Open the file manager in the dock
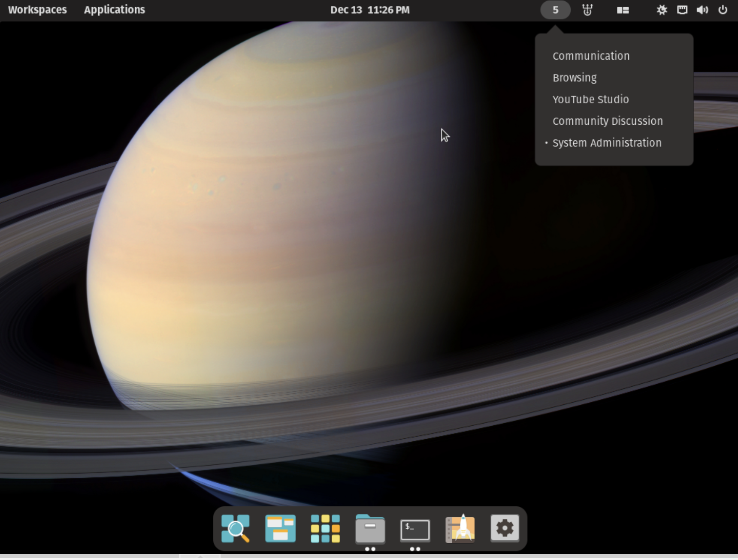 (x=369, y=529)
